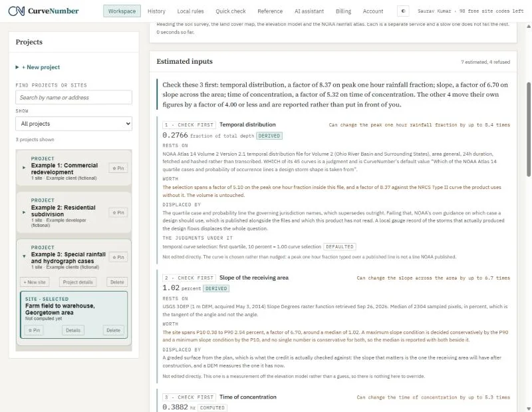Pin Example 3: Special rainfall project
The height and width of the screenshot is (412, 532).
click(118, 258)
